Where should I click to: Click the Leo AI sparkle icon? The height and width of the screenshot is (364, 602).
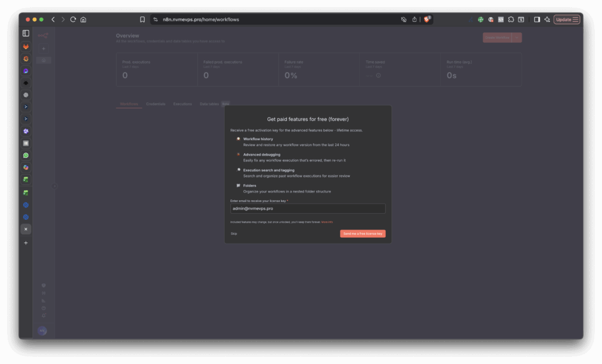pos(547,19)
